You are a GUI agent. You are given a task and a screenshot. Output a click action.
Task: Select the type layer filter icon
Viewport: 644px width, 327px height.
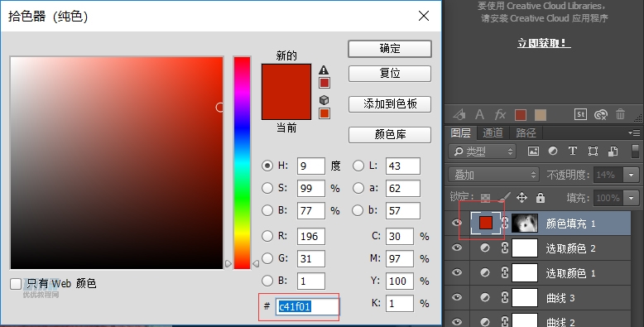[x=573, y=151]
